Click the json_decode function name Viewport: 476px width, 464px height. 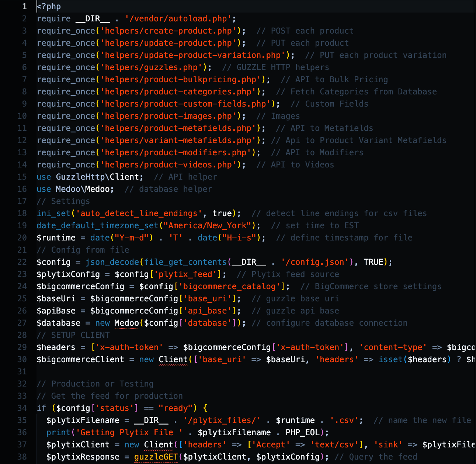(112, 262)
